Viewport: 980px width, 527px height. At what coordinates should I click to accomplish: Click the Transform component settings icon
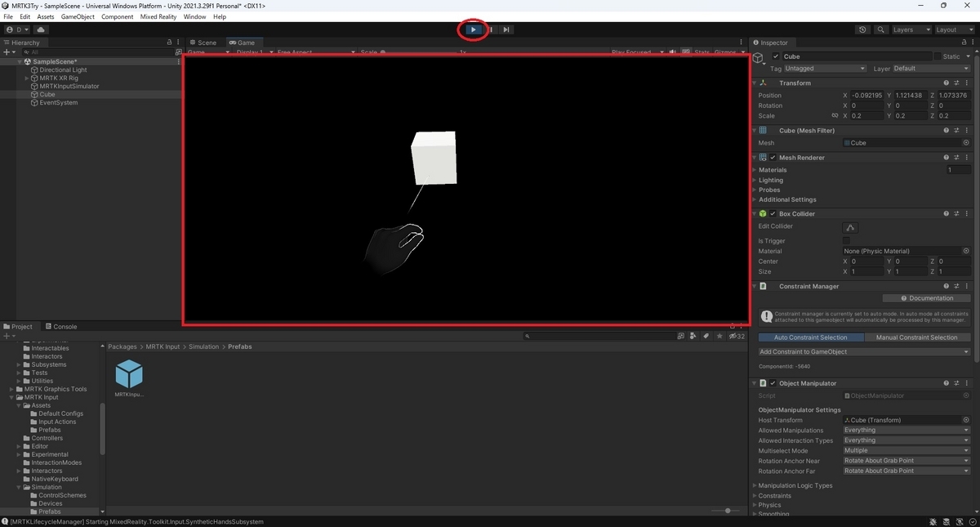point(956,83)
